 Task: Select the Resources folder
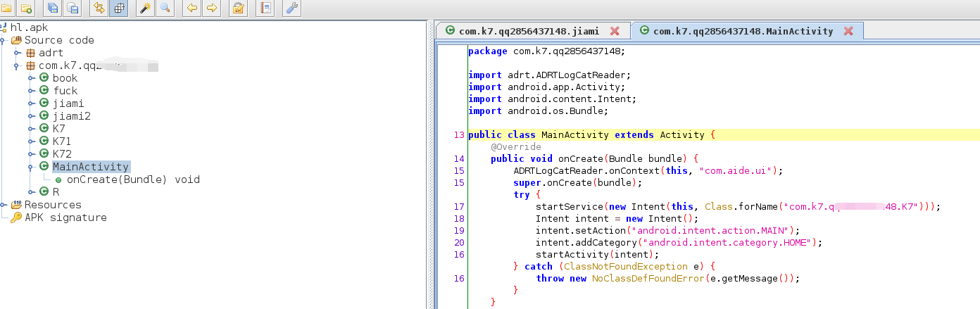tap(53, 205)
